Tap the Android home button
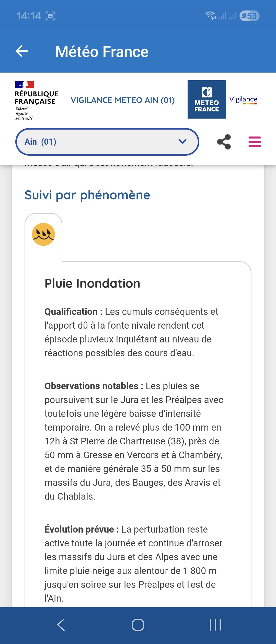276x644 pixels. 138,625
